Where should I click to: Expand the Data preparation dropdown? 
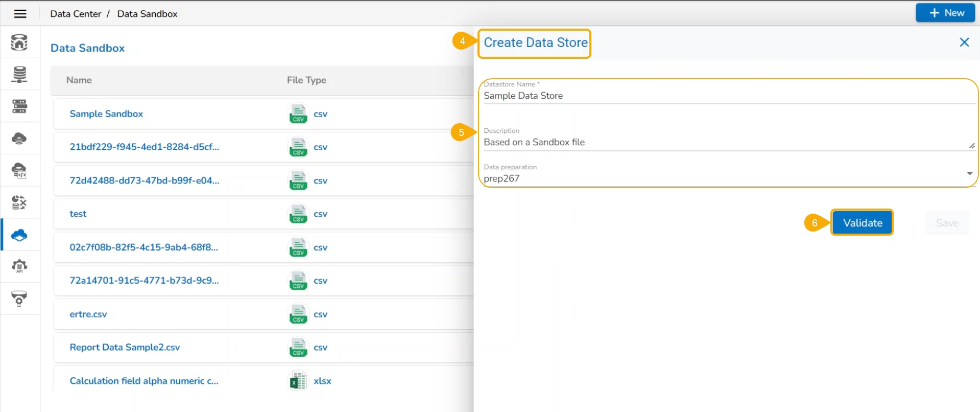click(x=969, y=174)
